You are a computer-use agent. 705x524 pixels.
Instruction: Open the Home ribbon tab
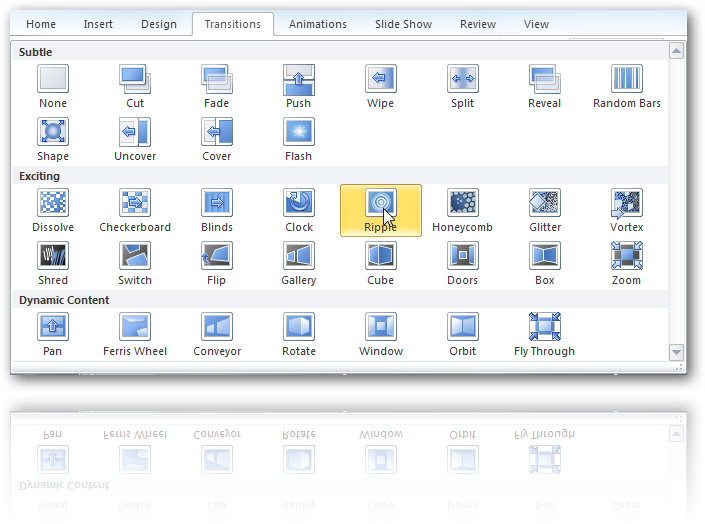click(x=41, y=24)
